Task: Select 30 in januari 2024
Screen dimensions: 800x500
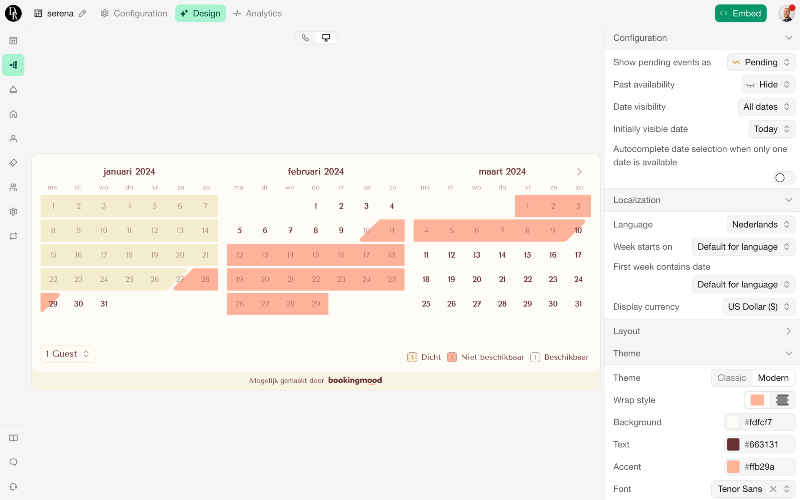Action: [x=79, y=304]
